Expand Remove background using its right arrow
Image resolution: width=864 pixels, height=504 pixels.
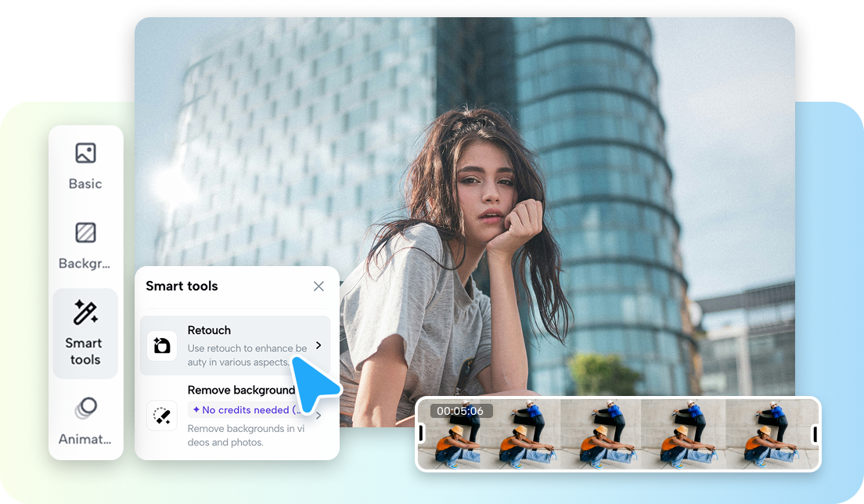coord(318,416)
